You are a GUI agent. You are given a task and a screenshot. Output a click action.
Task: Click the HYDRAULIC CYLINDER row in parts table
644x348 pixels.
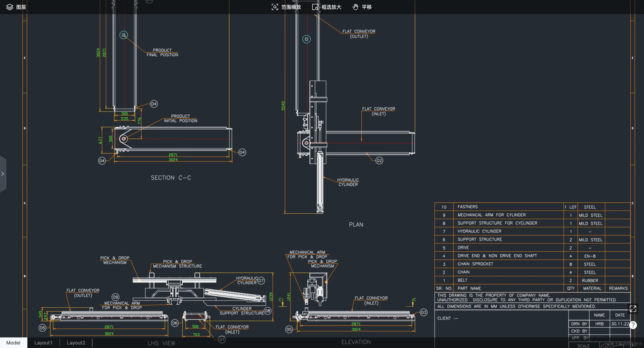point(479,231)
